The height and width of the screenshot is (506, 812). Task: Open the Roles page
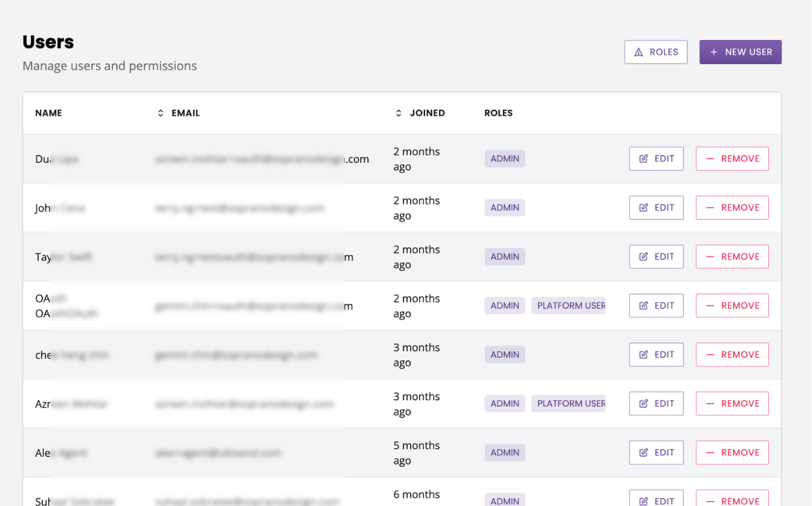[656, 51]
